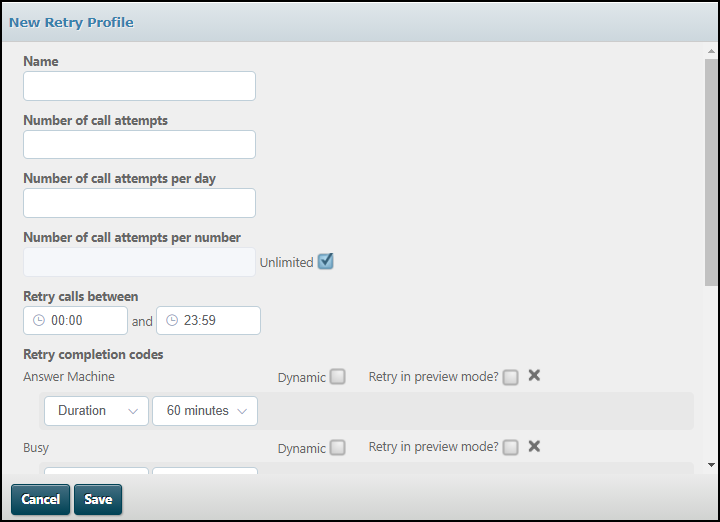Image resolution: width=720 pixels, height=522 pixels.
Task: Open the Duration dropdown for Answer Machine
Action: click(96, 411)
